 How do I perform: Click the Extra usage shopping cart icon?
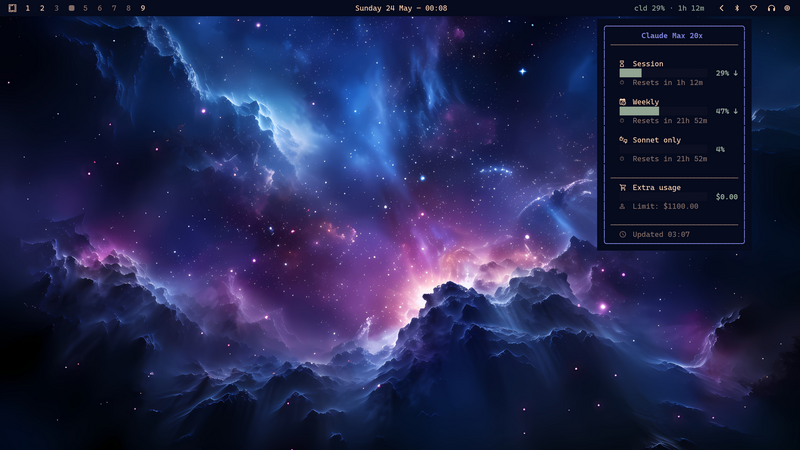point(622,188)
